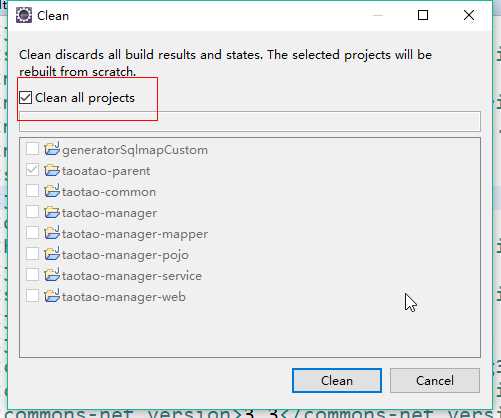Select the taotao-manager-service project name
501x418 pixels.
132,276
